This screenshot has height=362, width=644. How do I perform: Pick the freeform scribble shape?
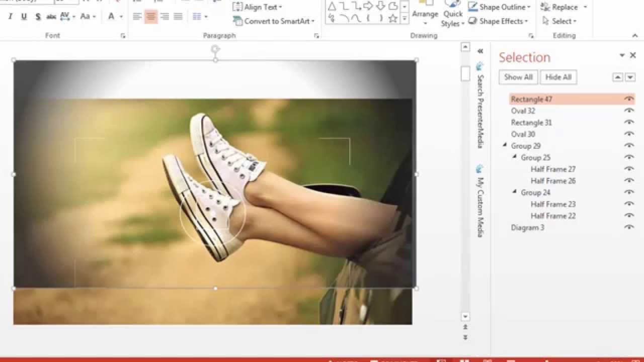click(x=332, y=19)
